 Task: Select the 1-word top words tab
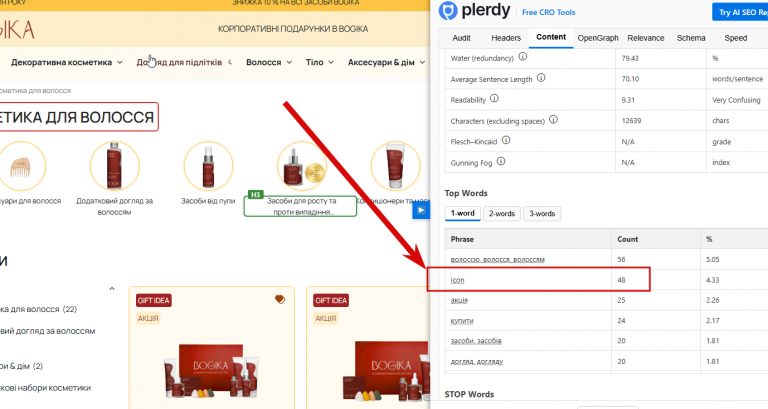point(462,214)
